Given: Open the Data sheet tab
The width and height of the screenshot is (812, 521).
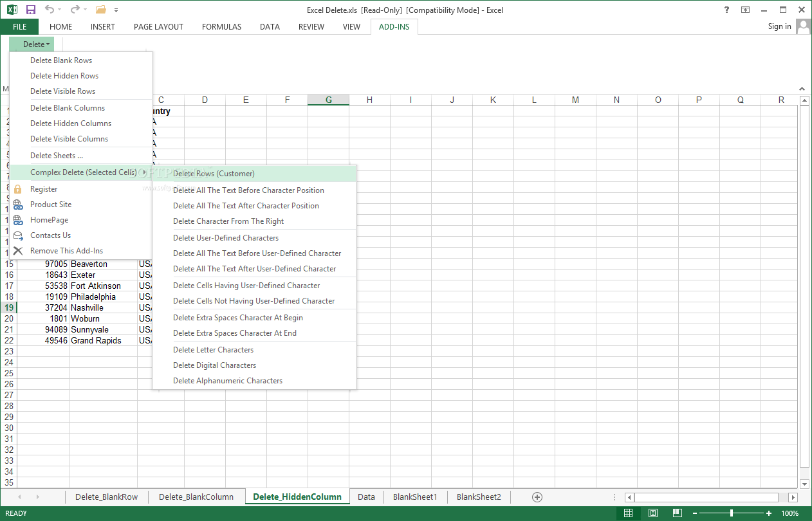Looking at the screenshot, I should tap(366, 497).
